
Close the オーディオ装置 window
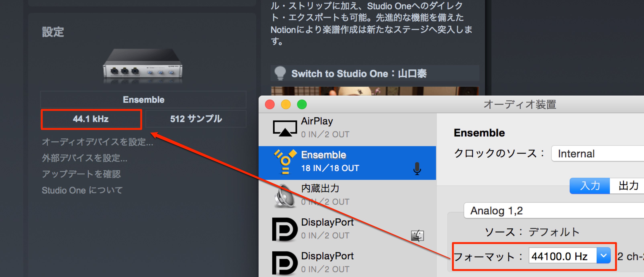coord(270,105)
